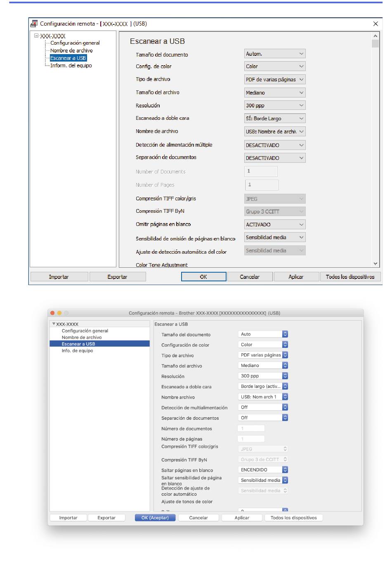Click Importar in the Windows dialog

(x=59, y=277)
